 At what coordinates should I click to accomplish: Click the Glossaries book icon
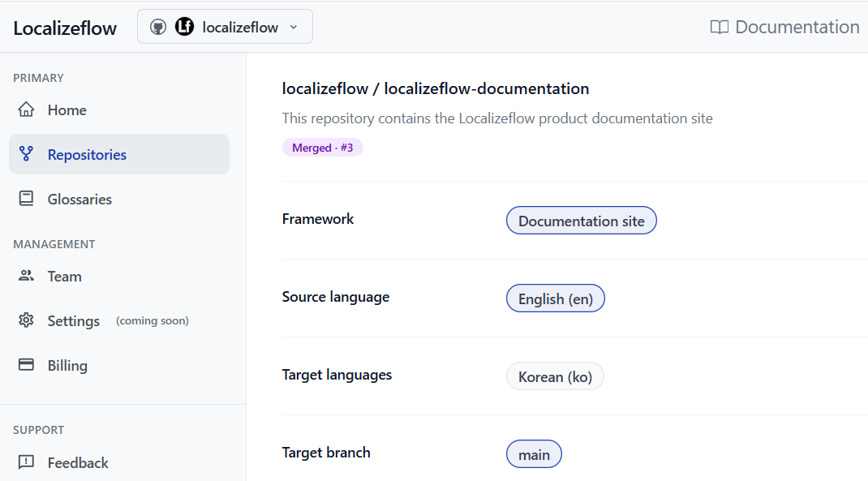pyautogui.click(x=28, y=199)
